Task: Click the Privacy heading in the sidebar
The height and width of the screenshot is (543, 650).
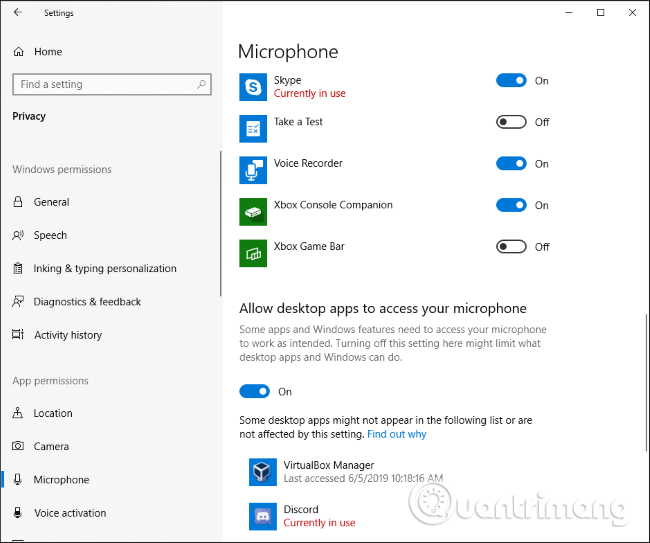Action: point(29,116)
